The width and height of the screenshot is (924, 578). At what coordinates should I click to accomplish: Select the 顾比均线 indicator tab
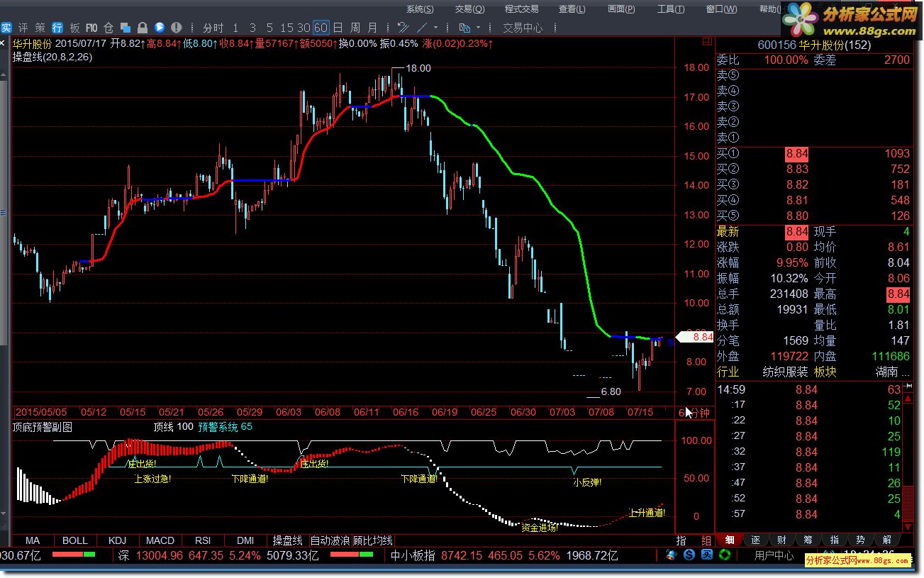tap(372, 540)
